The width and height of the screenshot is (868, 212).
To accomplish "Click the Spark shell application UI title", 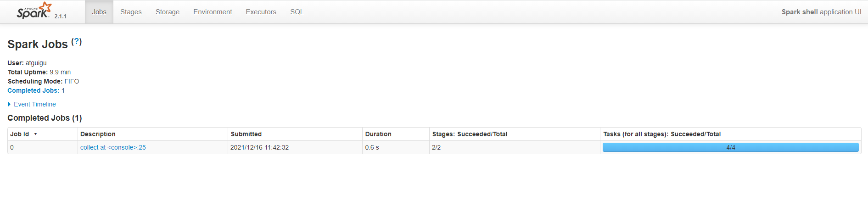I will [x=821, y=12].
